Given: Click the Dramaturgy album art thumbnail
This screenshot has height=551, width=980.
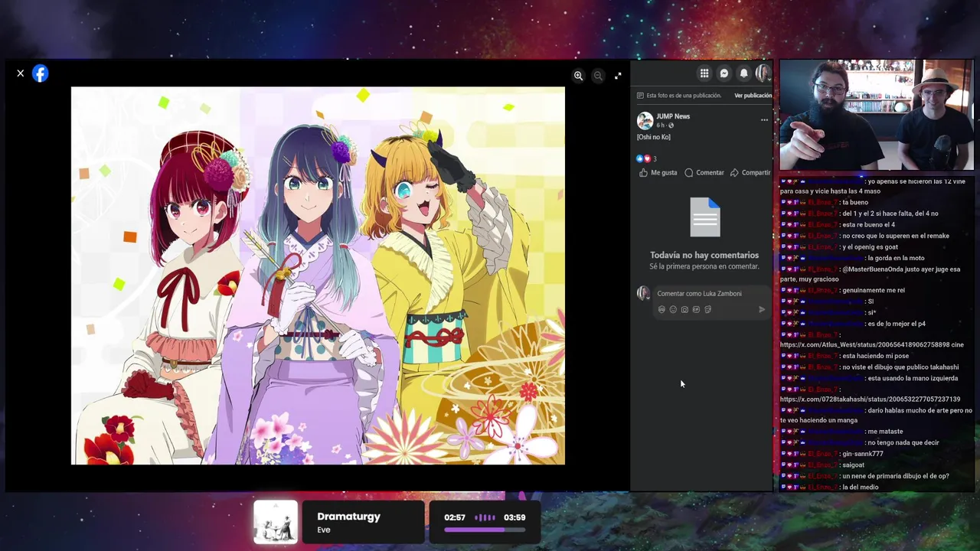Looking at the screenshot, I should coord(276,523).
